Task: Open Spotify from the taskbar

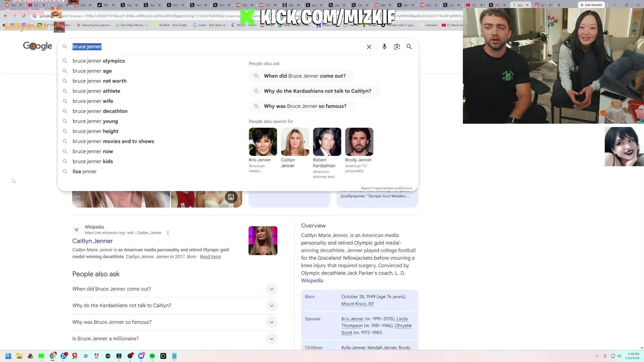Action: click(152, 356)
